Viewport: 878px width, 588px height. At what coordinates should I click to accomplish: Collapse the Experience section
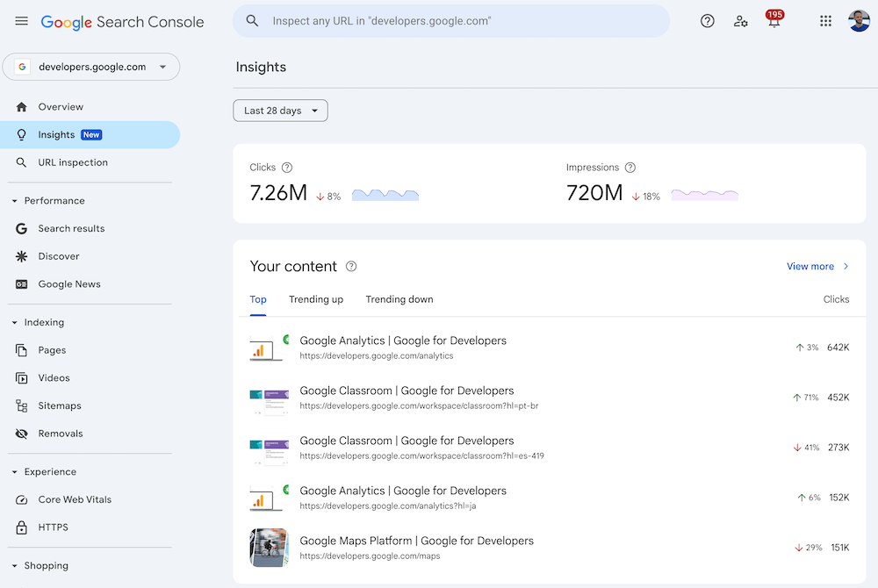click(x=15, y=472)
